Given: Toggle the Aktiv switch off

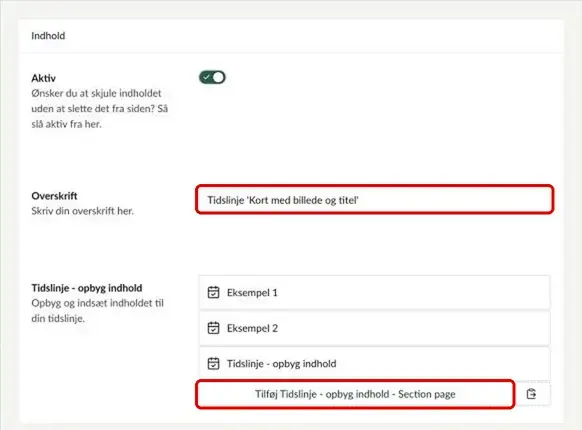Looking at the screenshot, I should pyautogui.click(x=212, y=77).
